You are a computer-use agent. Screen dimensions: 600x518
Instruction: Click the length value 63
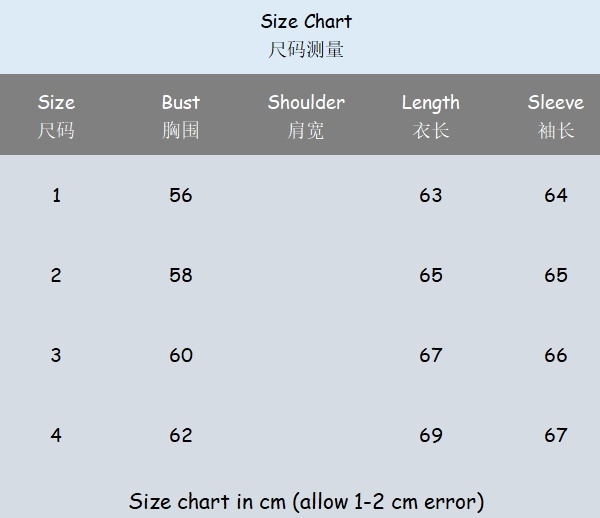pyautogui.click(x=431, y=195)
